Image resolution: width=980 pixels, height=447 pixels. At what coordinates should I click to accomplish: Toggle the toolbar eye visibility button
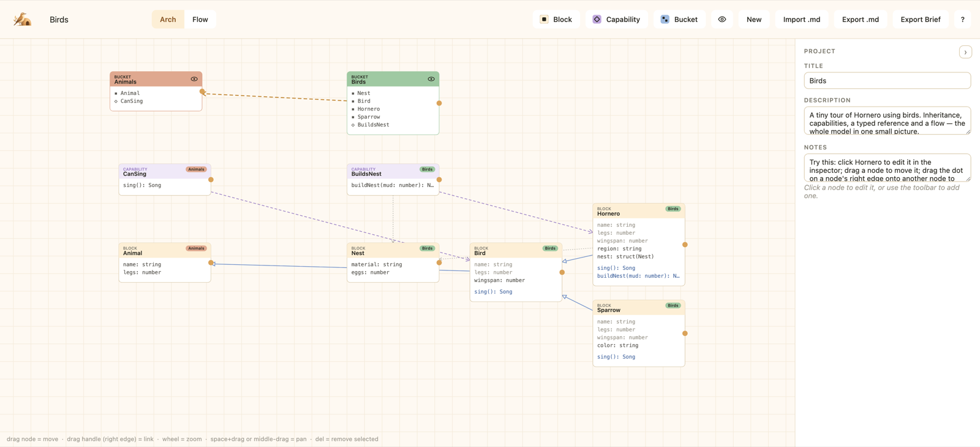pyautogui.click(x=722, y=20)
